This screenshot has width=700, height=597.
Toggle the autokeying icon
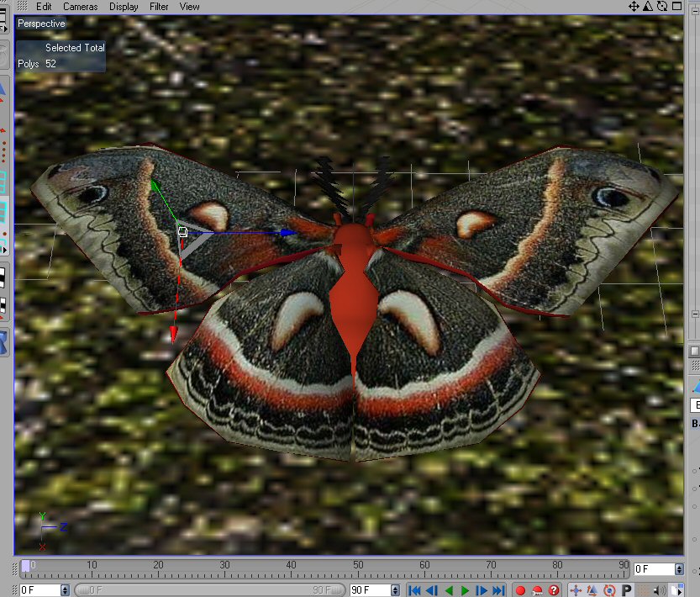[x=537, y=590]
